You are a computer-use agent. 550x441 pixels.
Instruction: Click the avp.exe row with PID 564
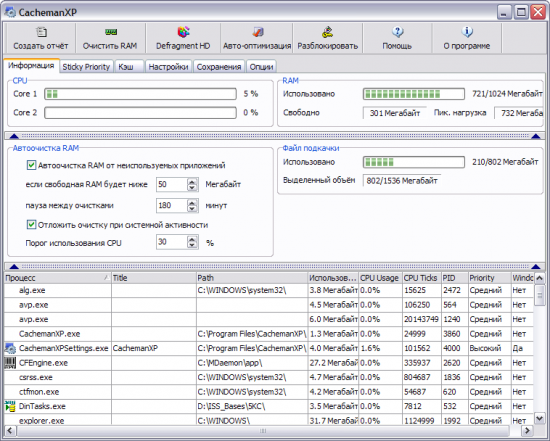click(269, 305)
